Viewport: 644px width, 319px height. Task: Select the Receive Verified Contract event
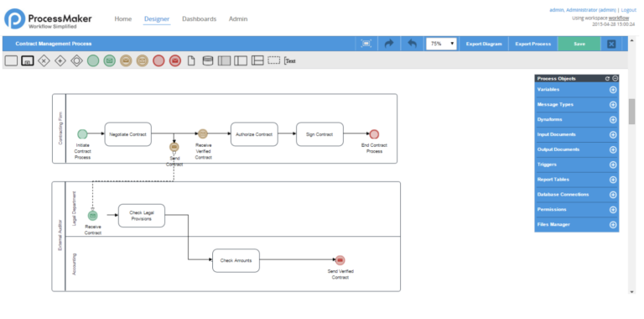[x=202, y=133]
